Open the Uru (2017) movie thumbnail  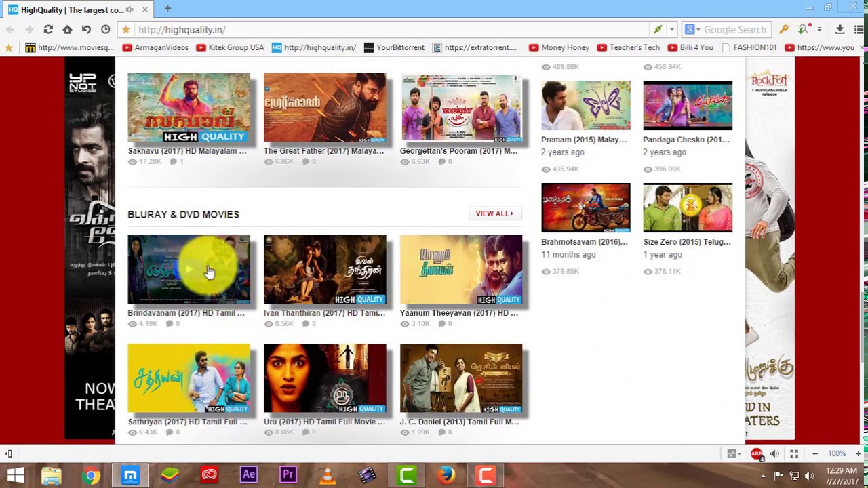[325, 378]
